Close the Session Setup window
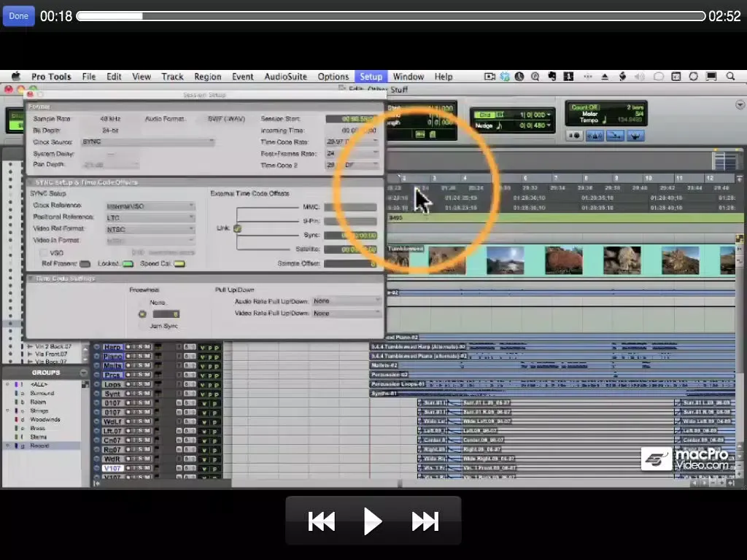The image size is (747, 560). [30, 95]
